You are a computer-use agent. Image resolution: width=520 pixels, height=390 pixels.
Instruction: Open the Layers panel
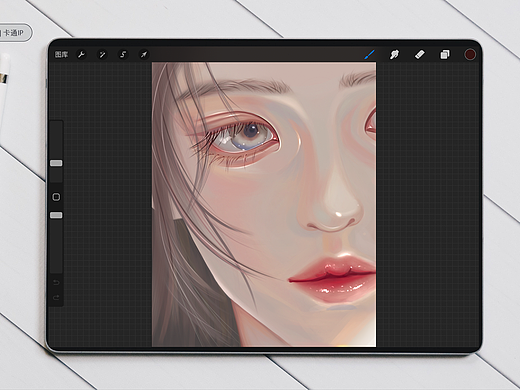[x=445, y=54]
